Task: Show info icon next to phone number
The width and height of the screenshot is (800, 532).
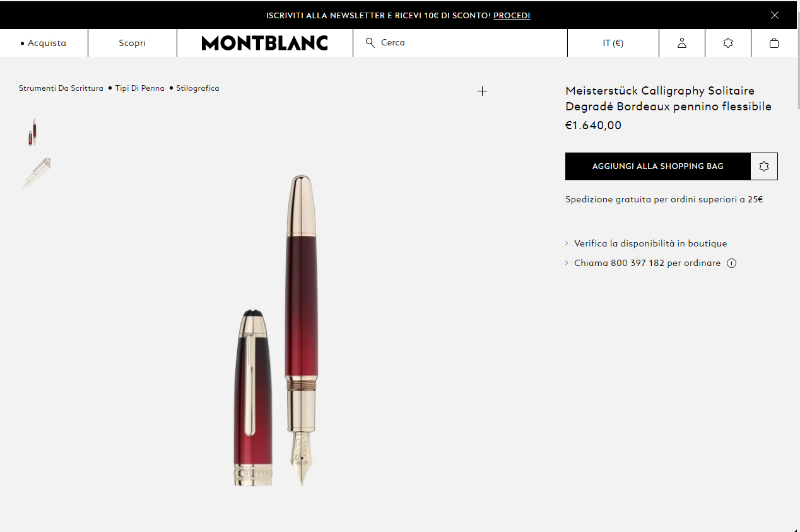Action: (x=732, y=263)
